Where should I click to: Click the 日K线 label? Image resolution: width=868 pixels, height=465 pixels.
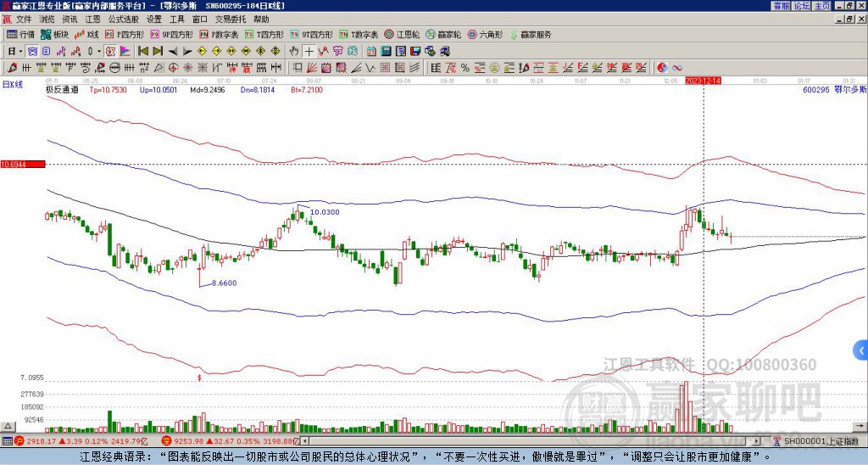click(13, 85)
